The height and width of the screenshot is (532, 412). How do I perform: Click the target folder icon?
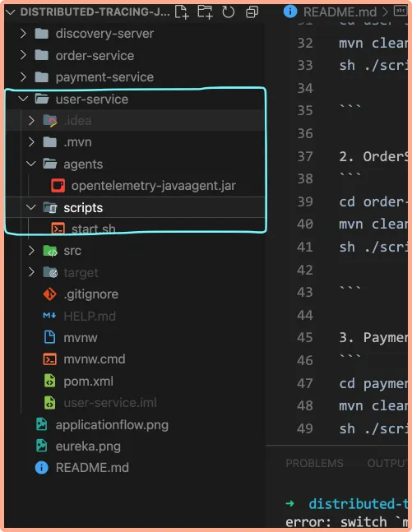(x=50, y=272)
